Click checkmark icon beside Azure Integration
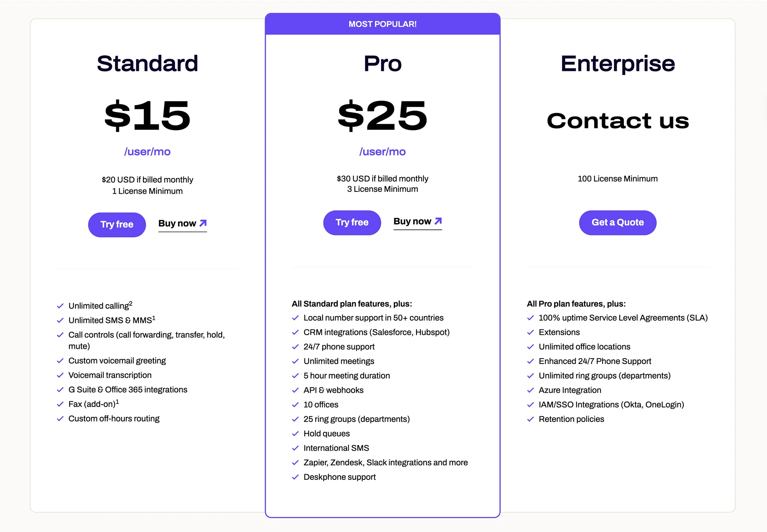 tap(530, 390)
